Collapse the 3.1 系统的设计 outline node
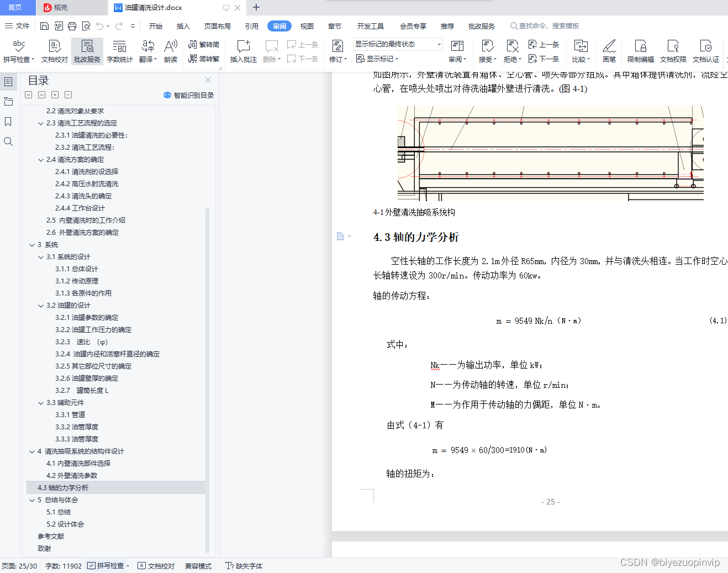728x573 pixels. pos(41,257)
